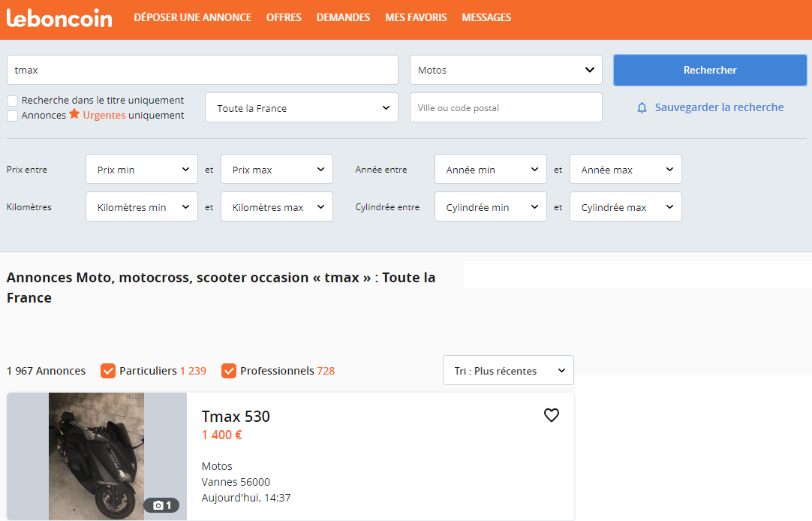Open the Année max dropdown
This screenshot has height=521, width=812.
(626, 170)
